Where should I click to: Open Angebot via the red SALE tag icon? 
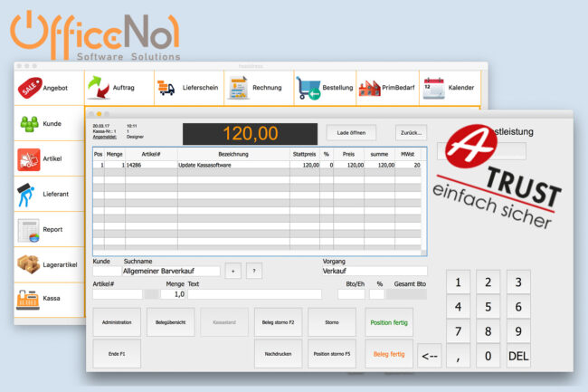[30, 88]
